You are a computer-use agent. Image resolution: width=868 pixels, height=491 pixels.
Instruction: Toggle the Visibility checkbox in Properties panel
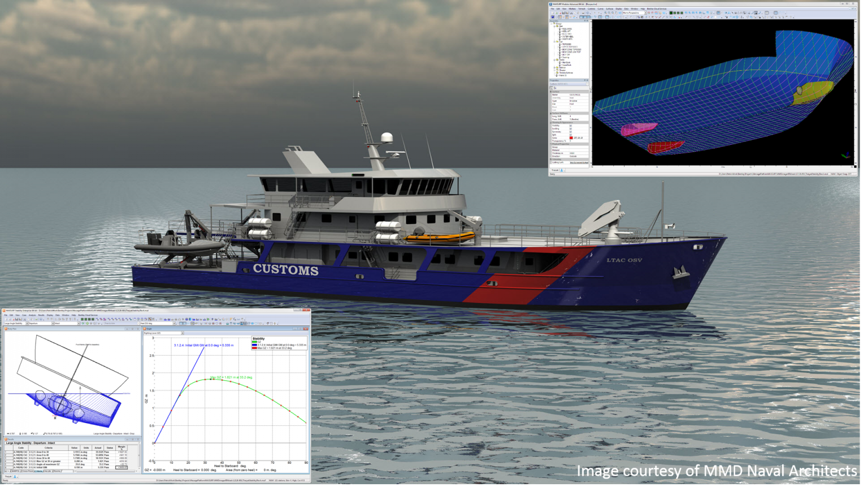tap(571, 126)
